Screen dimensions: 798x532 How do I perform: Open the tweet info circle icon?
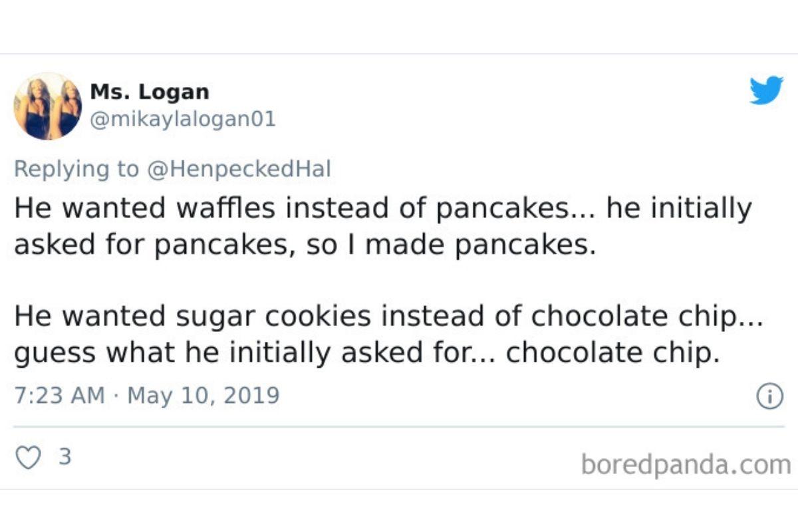(769, 397)
